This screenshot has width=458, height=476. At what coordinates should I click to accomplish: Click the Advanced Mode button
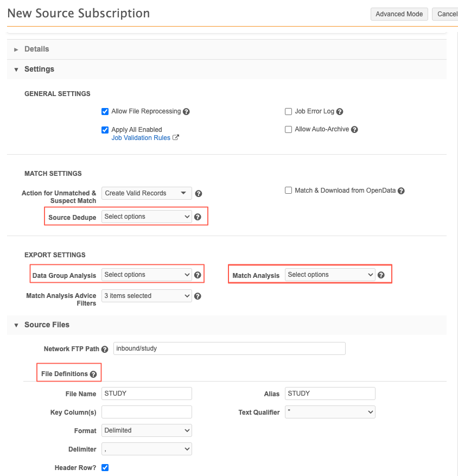coord(399,14)
